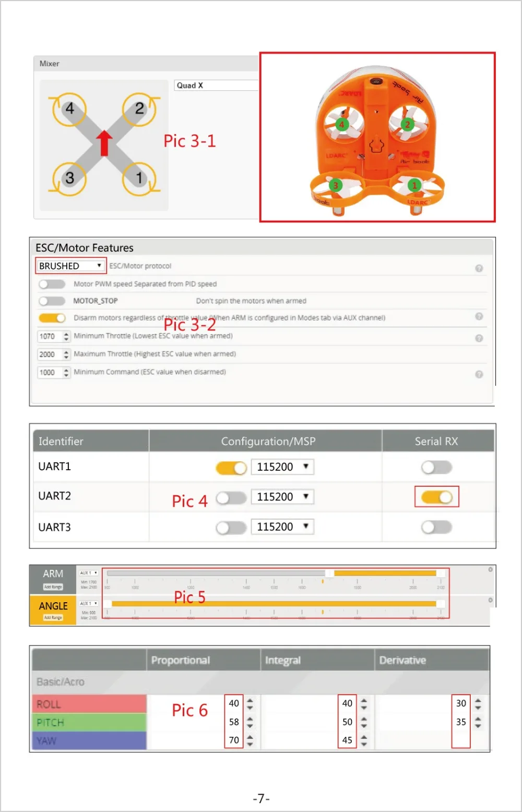The height and width of the screenshot is (812, 522).
Task: Toggle Motor PWM speed Separated from PID speed
Action: coord(52,284)
